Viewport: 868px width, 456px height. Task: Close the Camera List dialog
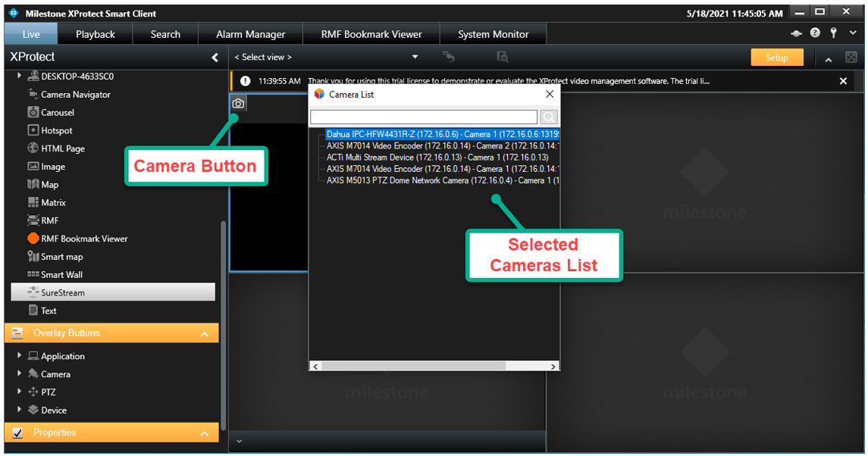click(x=550, y=94)
